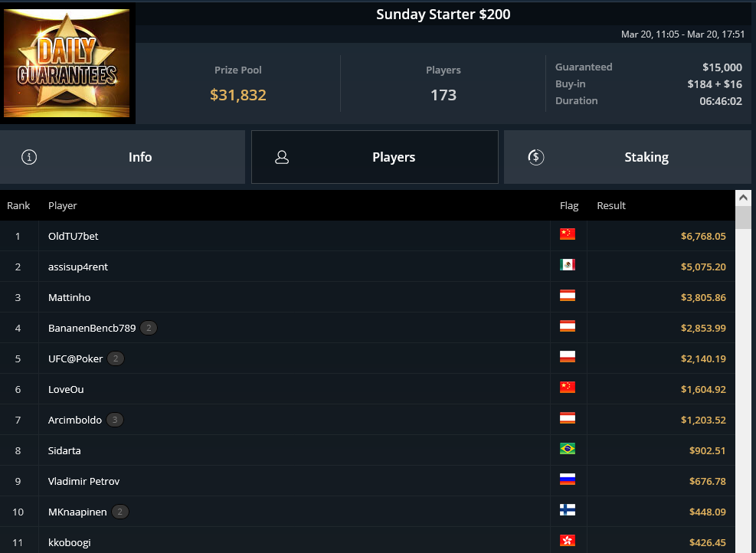The image size is (756, 553).
Task: Click the scrollbar up arrow
Action: click(x=743, y=198)
